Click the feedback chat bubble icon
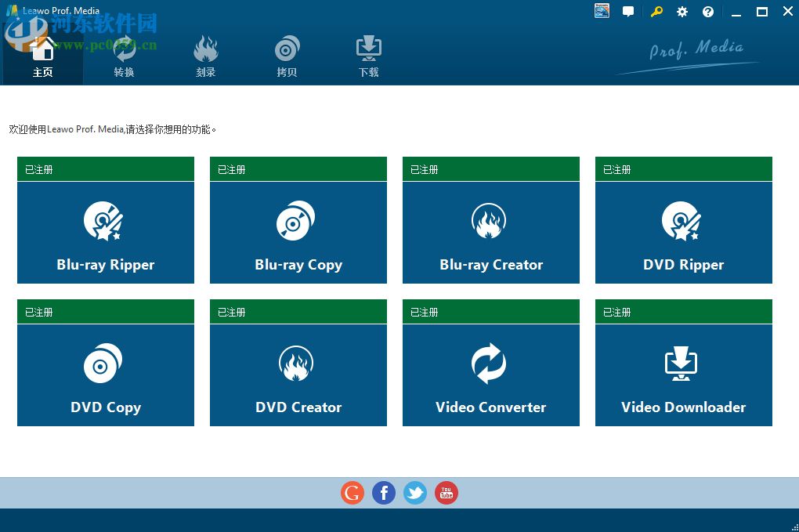This screenshot has width=799, height=532. click(x=628, y=12)
